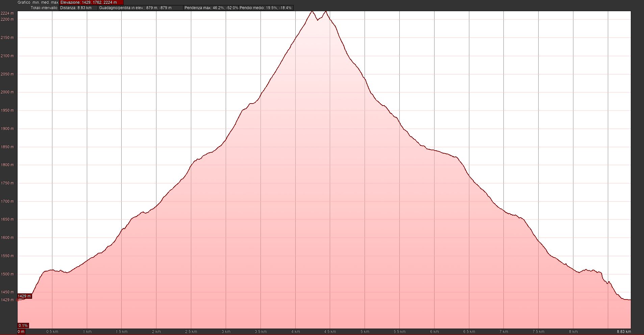The image size is (644, 335).
Task: Click the 2000 m elevation axis label
Action: (7, 92)
